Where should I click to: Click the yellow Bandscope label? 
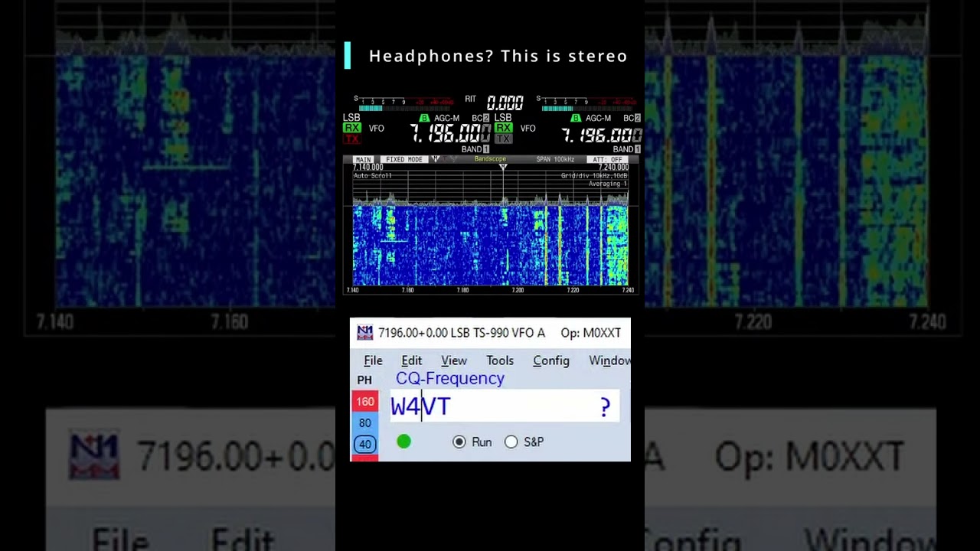pos(490,159)
